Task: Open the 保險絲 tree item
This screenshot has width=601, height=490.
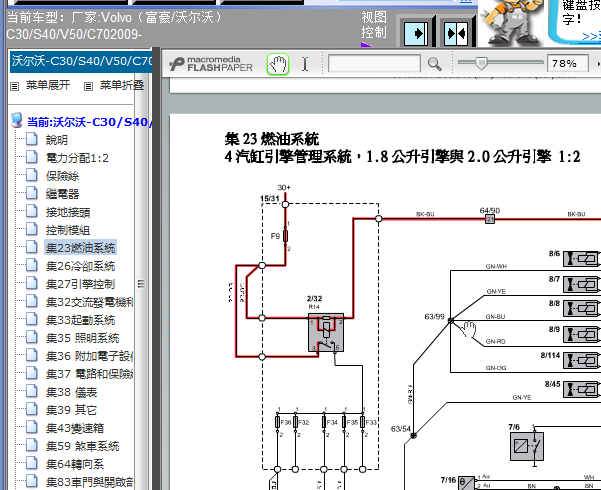Action: (62, 176)
